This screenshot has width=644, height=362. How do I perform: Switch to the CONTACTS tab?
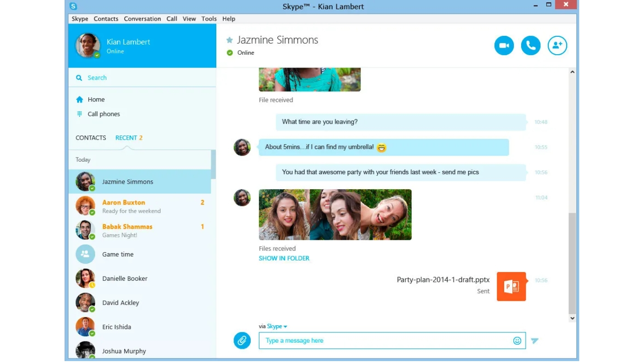point(91,138)
